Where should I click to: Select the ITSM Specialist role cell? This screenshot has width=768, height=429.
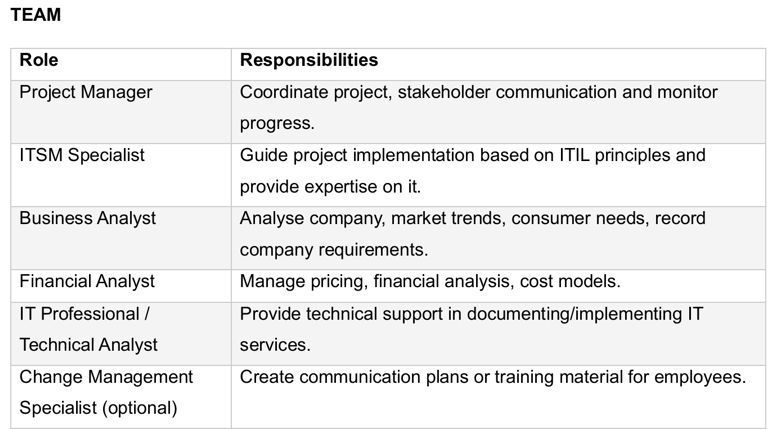tap(82, 155)
